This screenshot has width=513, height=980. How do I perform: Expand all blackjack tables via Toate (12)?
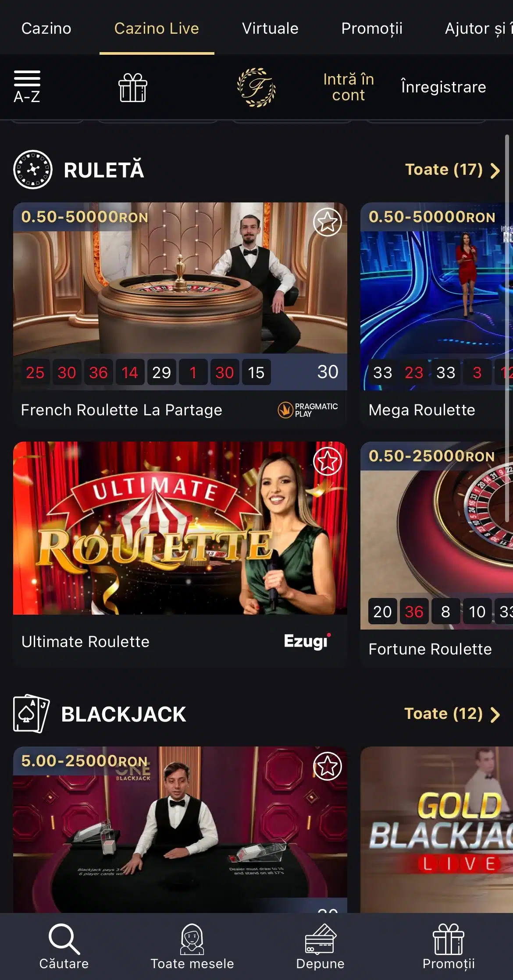tap(452, 714)
